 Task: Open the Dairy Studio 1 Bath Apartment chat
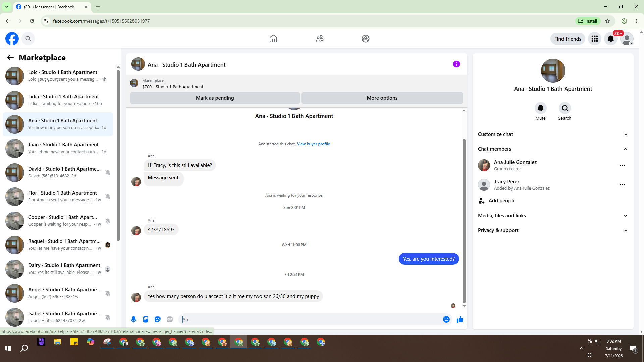[58, 269]
